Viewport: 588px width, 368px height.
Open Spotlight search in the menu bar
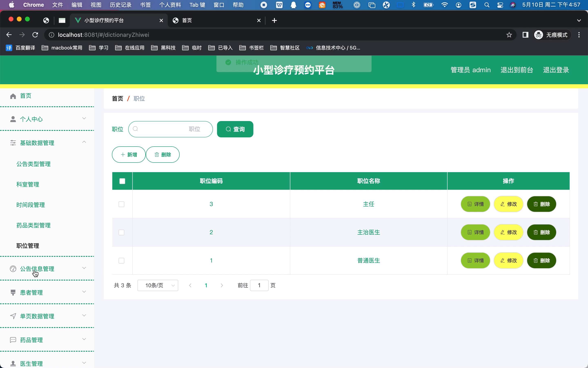[487, 5]
